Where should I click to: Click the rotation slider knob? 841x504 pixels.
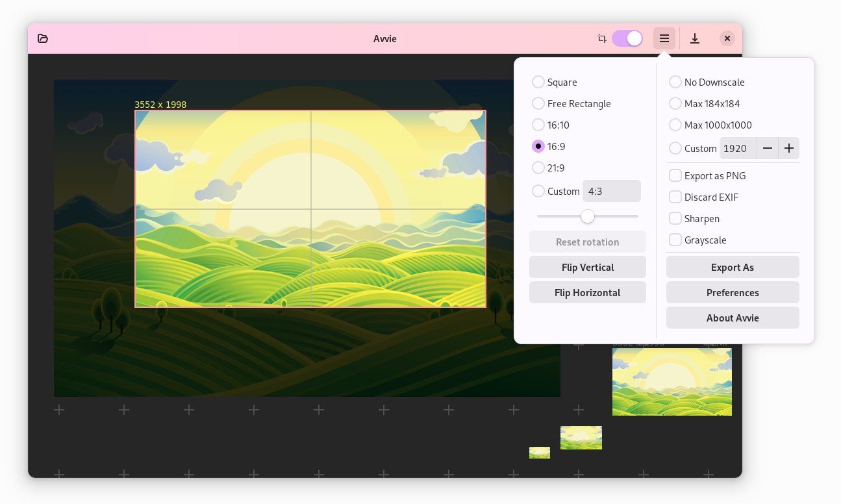tap(588, 216)
